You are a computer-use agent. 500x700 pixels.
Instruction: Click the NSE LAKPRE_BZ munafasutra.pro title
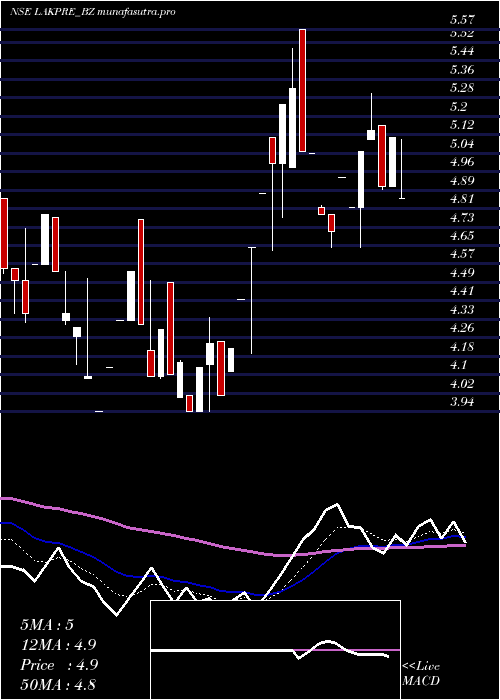coord(92,12)
